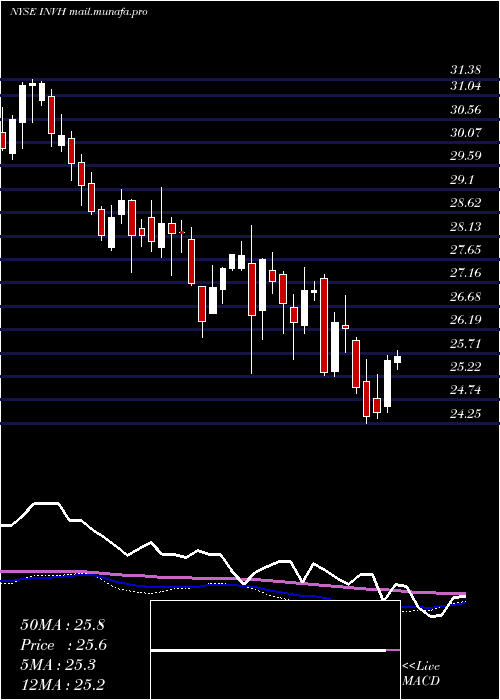Image resolution: width=500 pixels, height=700 pixels.
Task: Select the 29.1 price axis label
Action: tap(462, 180)
